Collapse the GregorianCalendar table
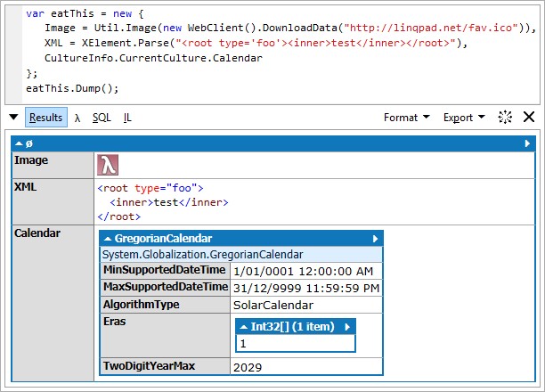The width and height of the screenshot is (545, 392). (x=108, y=239)
